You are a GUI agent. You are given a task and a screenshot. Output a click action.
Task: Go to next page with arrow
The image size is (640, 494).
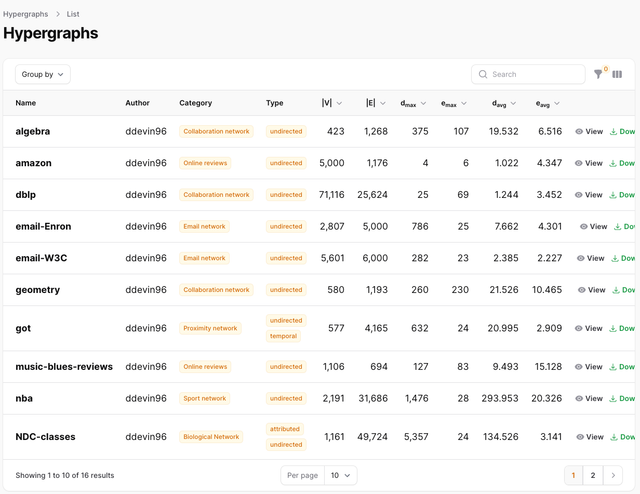[613, 475]
